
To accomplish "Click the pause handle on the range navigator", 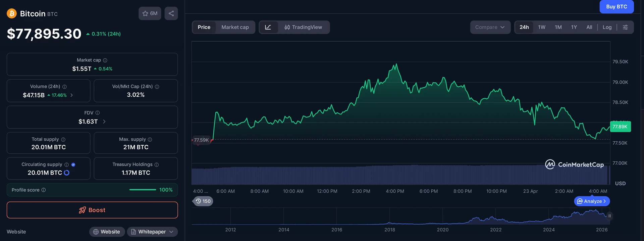I will [x=609, y=216].
